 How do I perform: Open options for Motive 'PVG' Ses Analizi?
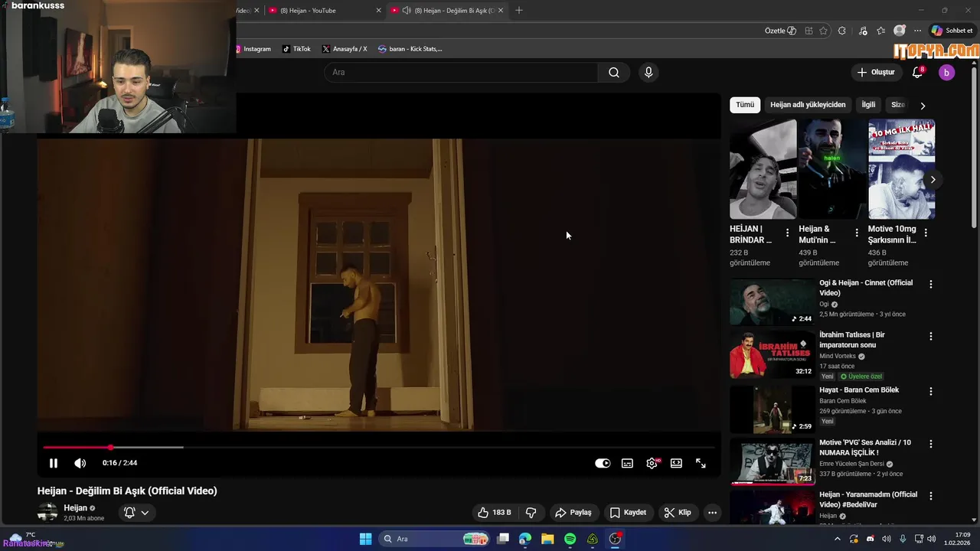pos(931,443)
